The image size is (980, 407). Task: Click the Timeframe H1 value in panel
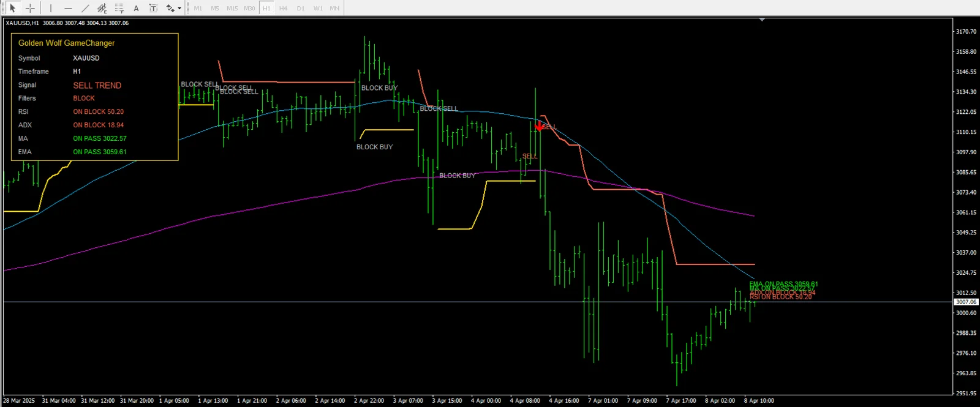77,72
